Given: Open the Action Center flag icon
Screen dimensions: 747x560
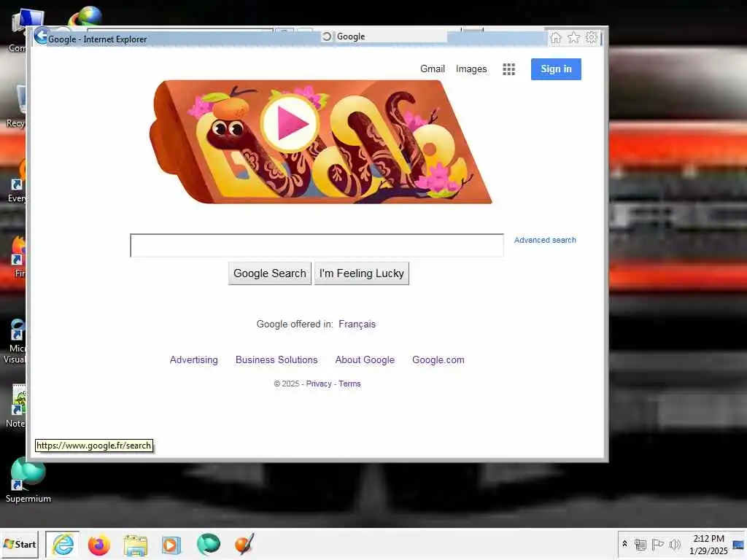Looking at the screenshot, I should tap(657, 544).
